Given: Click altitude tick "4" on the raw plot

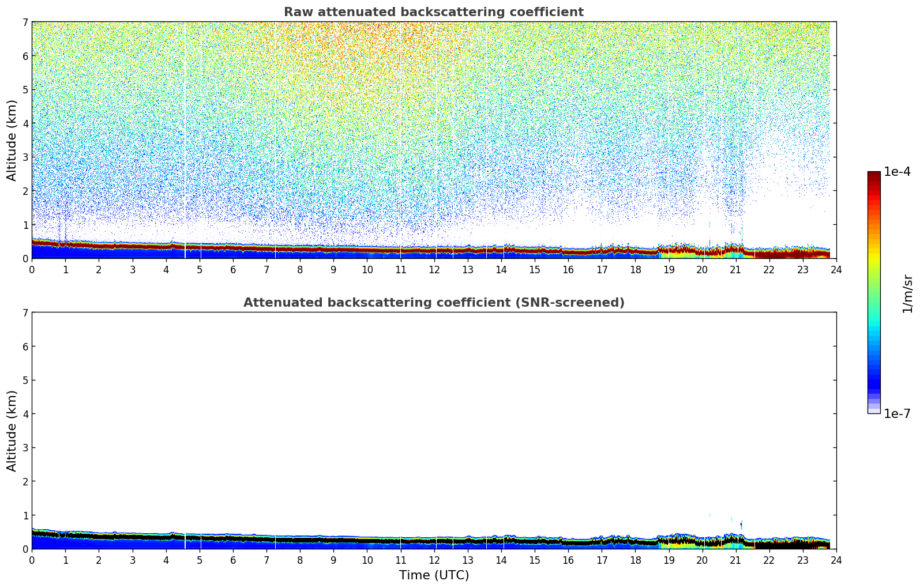Looking at the screenshot, I should [x=25, y=123].
